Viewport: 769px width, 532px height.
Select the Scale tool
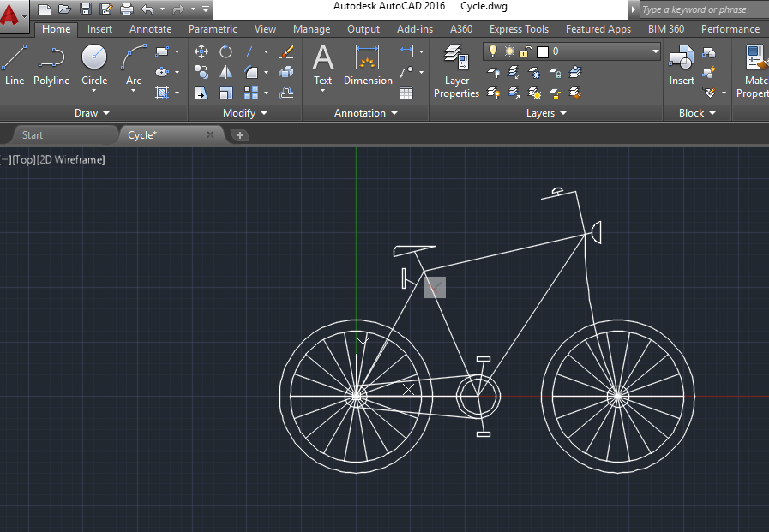[225, 93]
